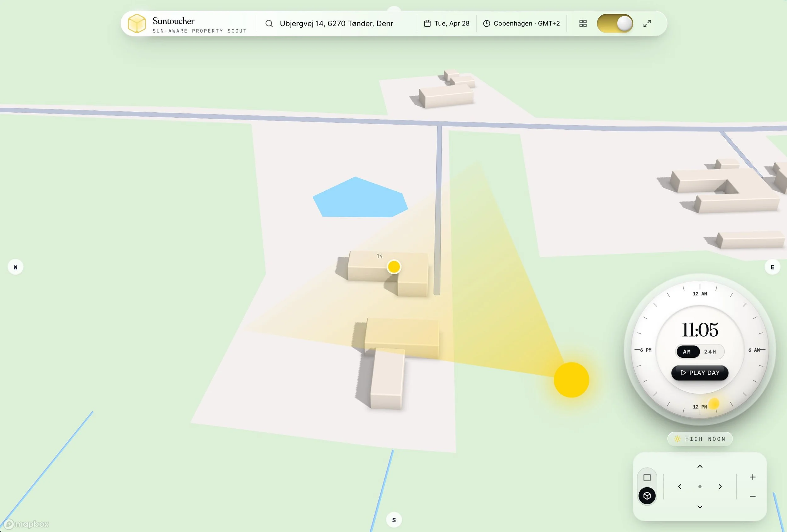Click the Suntoucher cube logo
This screenshot has height=532, width=787.
coord(137,23)
